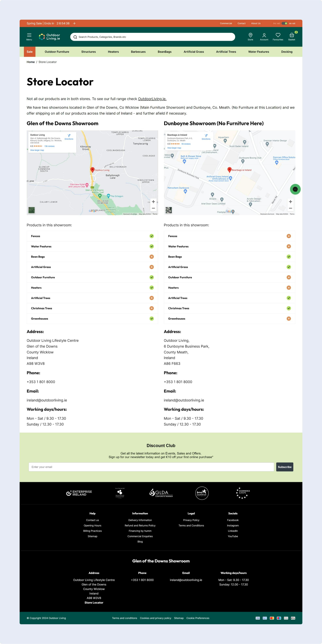The height and width of the screenshot is (644, 322).
Task: Click the search products field
Action: tap(152, 37)
